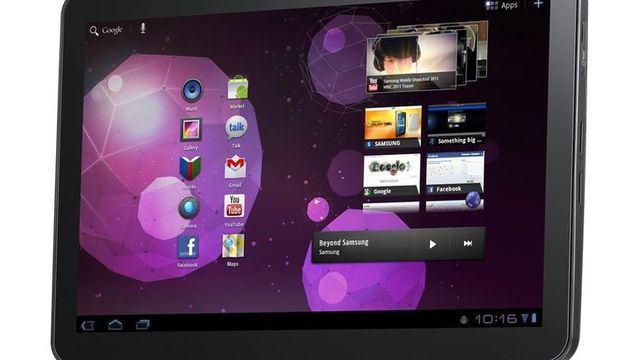This screenshot has height=360, width=640.
Task: Open the Google bookmark thumbnail
Action: (x=392, y=175)
